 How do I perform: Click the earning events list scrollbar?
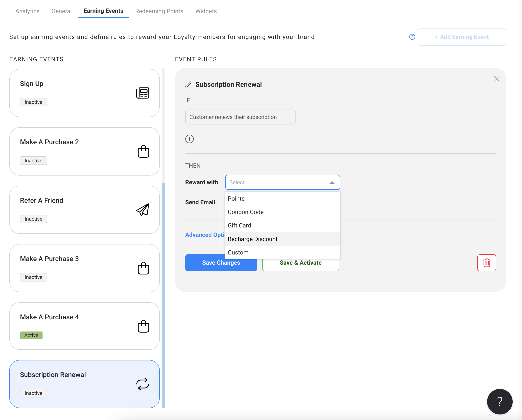(164, 295)
